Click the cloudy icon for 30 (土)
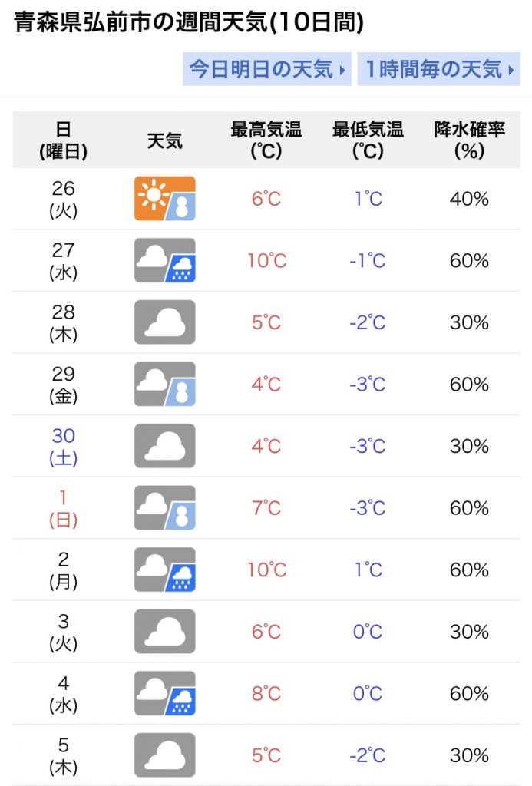 (x=164, y=446)
